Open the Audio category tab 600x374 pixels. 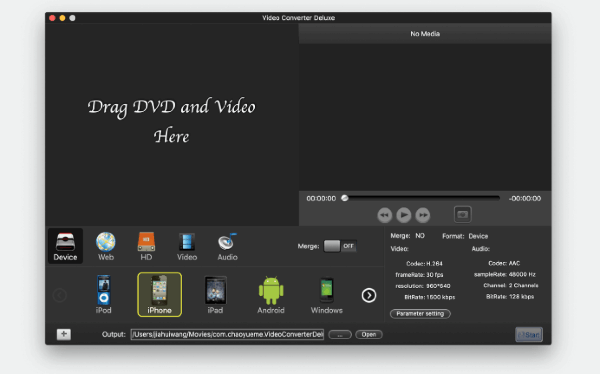coord(227,247)
